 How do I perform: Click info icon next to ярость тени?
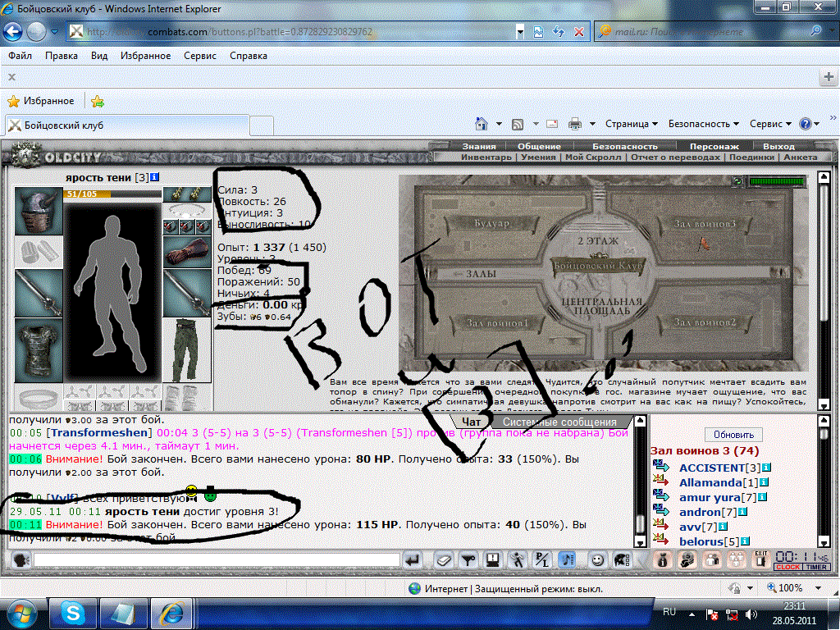click(154, 177)
